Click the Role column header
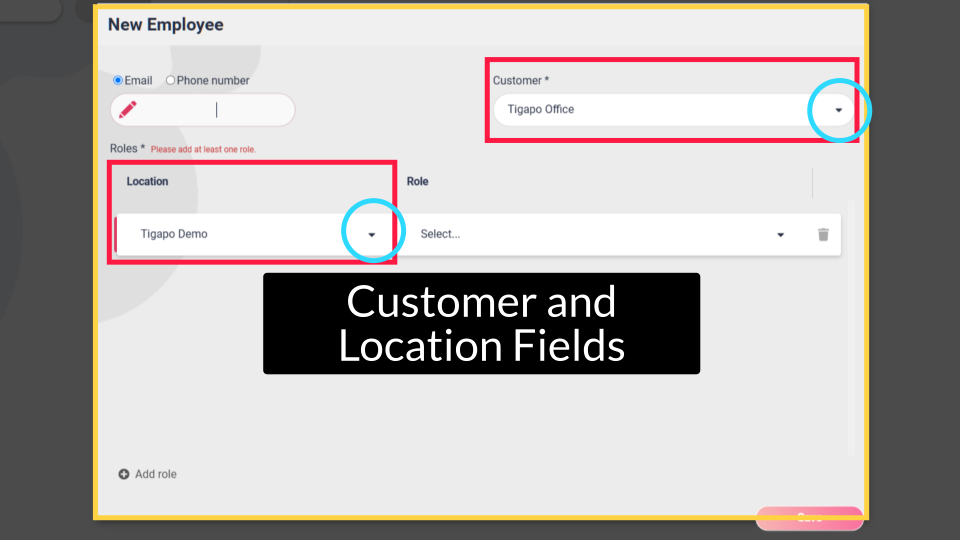This screenshot has height=540, width=960. click(x=417, y=182)
